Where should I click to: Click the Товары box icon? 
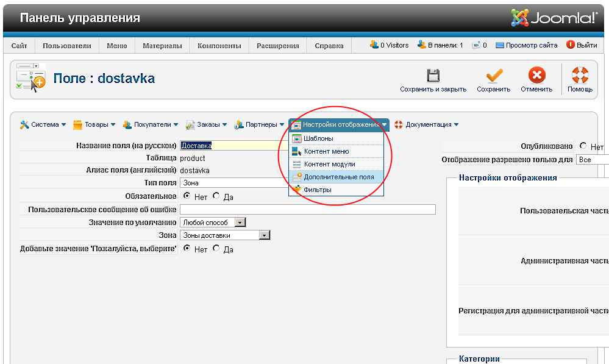tap(77, 125)
